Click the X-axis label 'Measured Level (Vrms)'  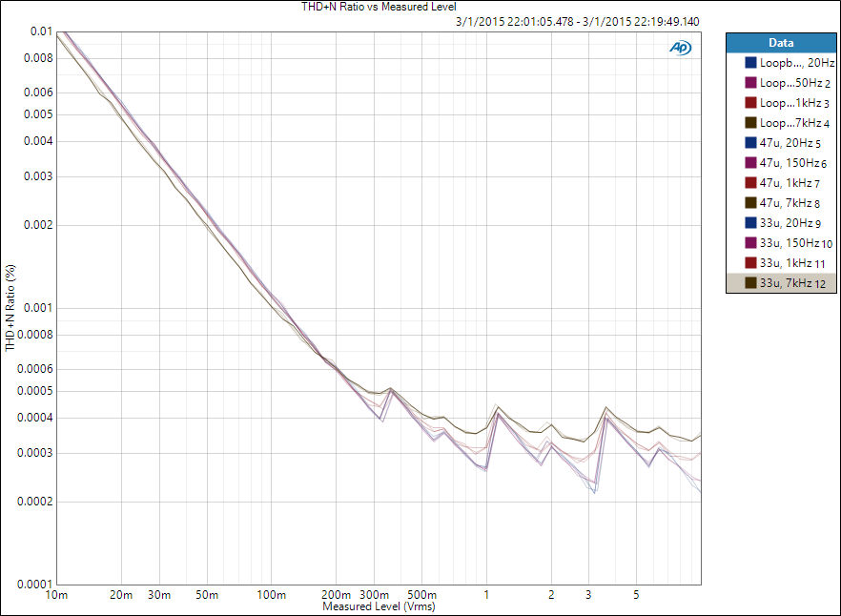(379, 606)
